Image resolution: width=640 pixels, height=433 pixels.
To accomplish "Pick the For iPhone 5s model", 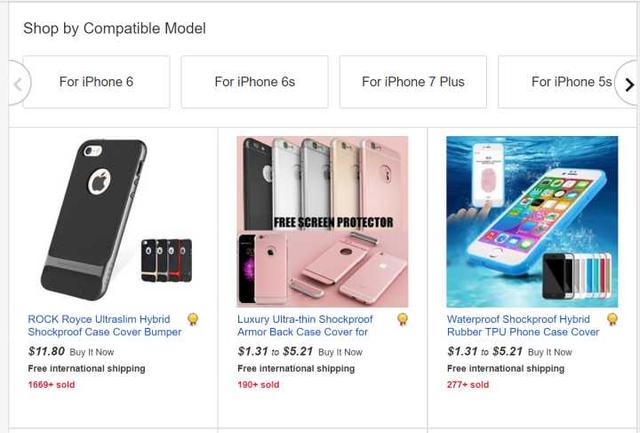I will tap(569, 82).
